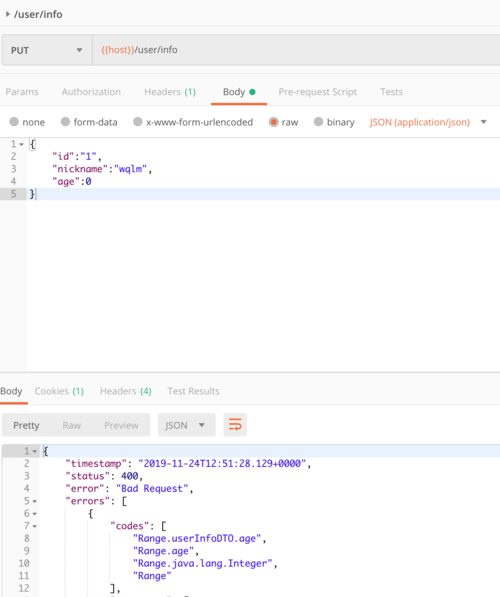Select the binary body radio button

pos(318,122)
